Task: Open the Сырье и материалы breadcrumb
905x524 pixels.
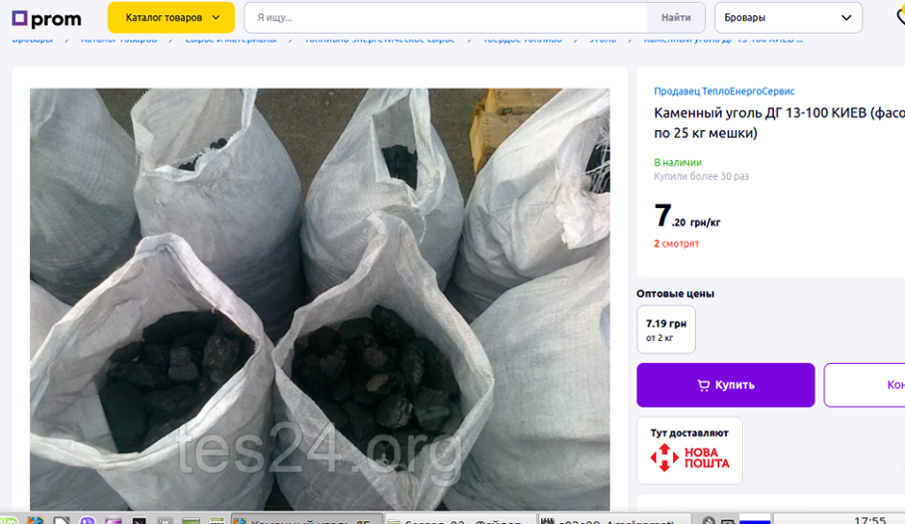Action: (230, 39)
